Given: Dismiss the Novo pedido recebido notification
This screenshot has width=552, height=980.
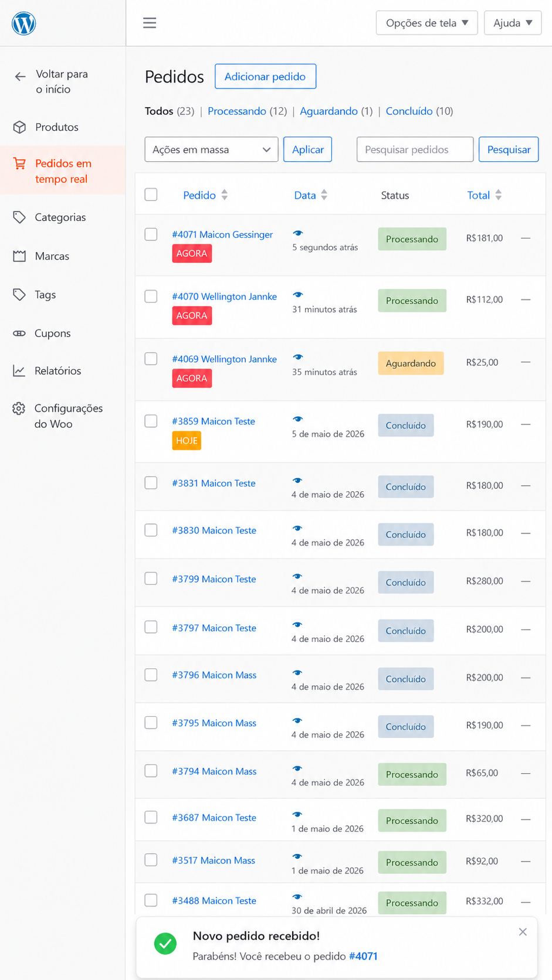Looking at the screenshot, I should [523, 932].
